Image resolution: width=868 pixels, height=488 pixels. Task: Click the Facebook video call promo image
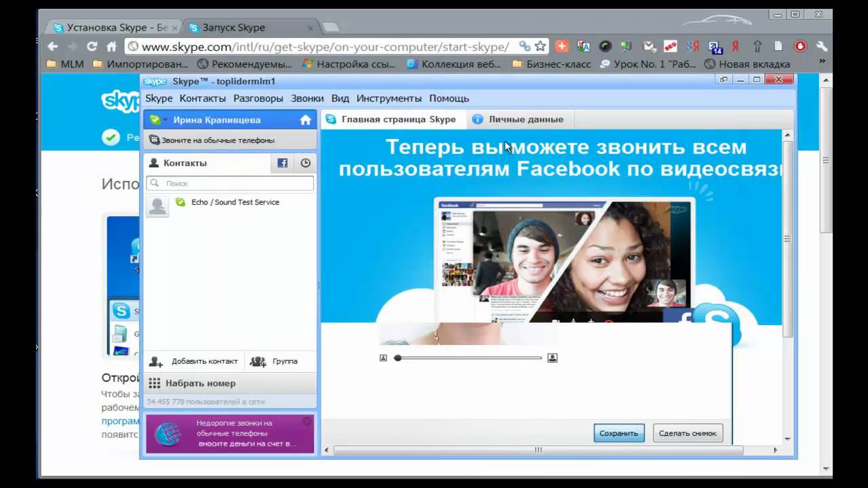564,260
